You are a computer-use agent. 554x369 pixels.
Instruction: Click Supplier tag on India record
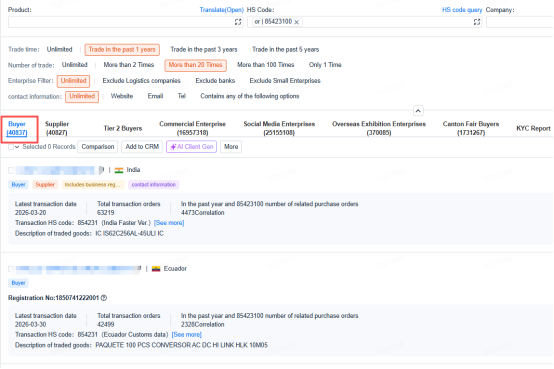point(45,185)
